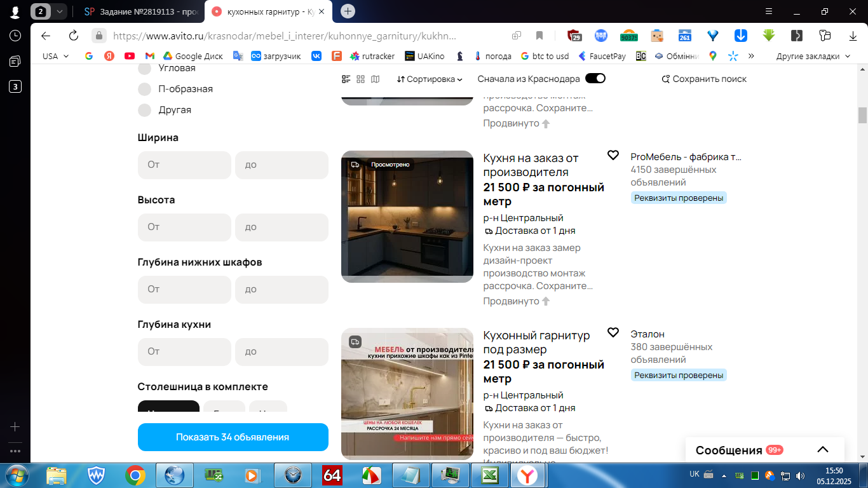Open Excel from the Windows taskbar
868x488 pixels.
(489, 475)
